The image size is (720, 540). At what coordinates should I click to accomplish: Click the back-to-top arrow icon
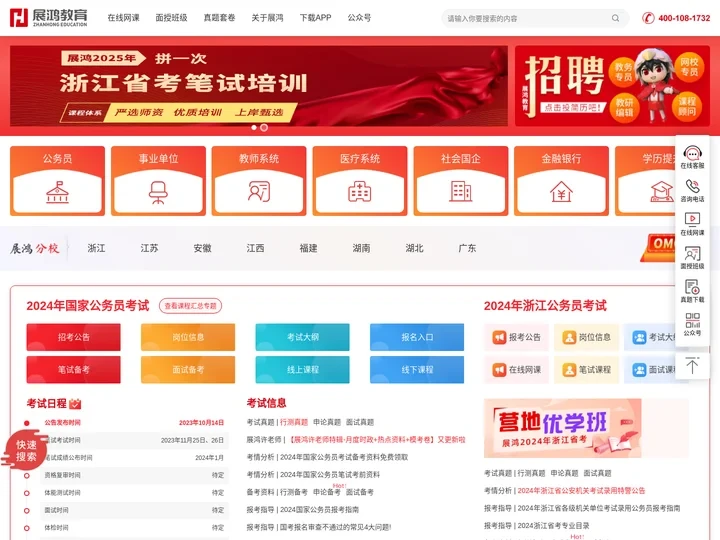pos(692,366)
